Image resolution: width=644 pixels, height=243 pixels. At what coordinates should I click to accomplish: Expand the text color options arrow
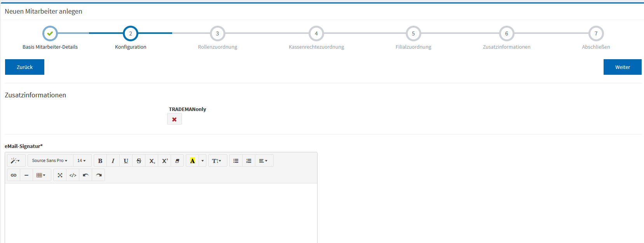(x=202, y=161)
